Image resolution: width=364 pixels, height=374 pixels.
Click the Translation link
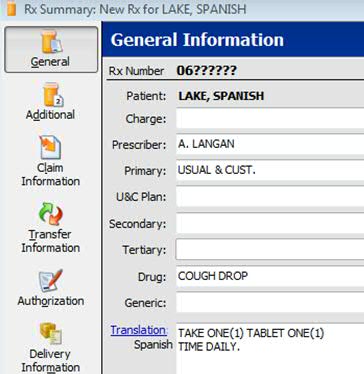coord(139,330)
